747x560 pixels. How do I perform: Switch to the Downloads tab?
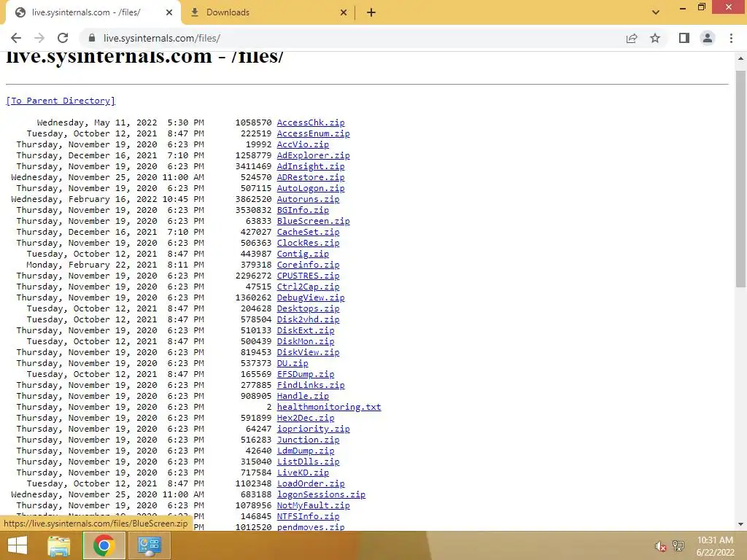pyautogui.click(x=268, y=13)
